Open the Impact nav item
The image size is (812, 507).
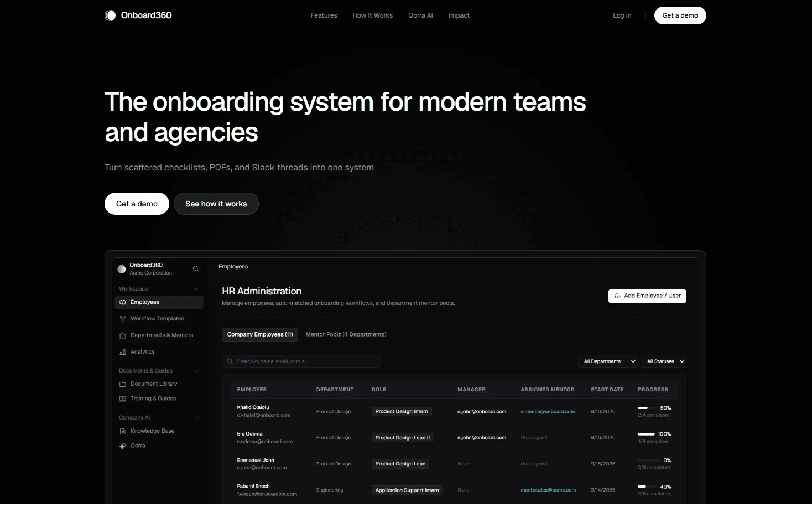tap(459, 15)
